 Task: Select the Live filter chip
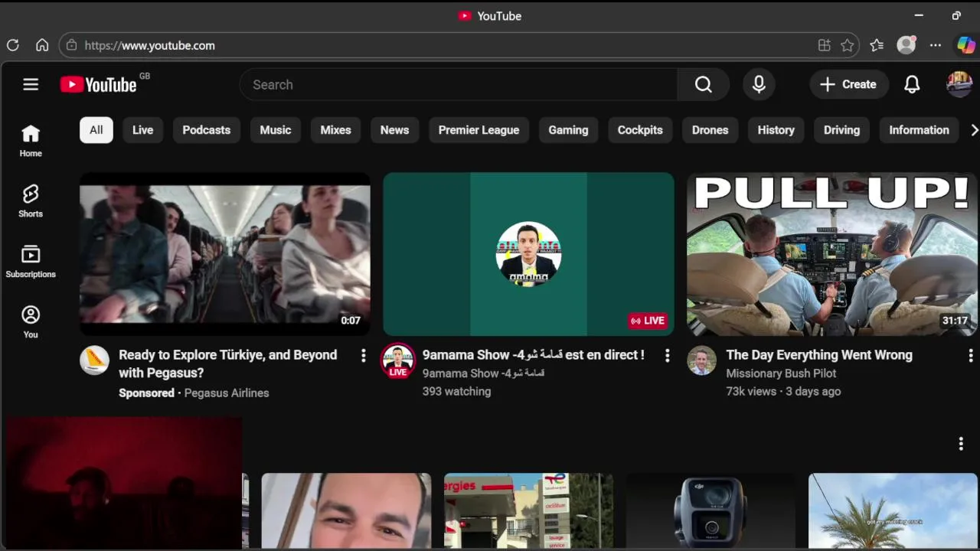pyautogui.click(x=142, y=130)
